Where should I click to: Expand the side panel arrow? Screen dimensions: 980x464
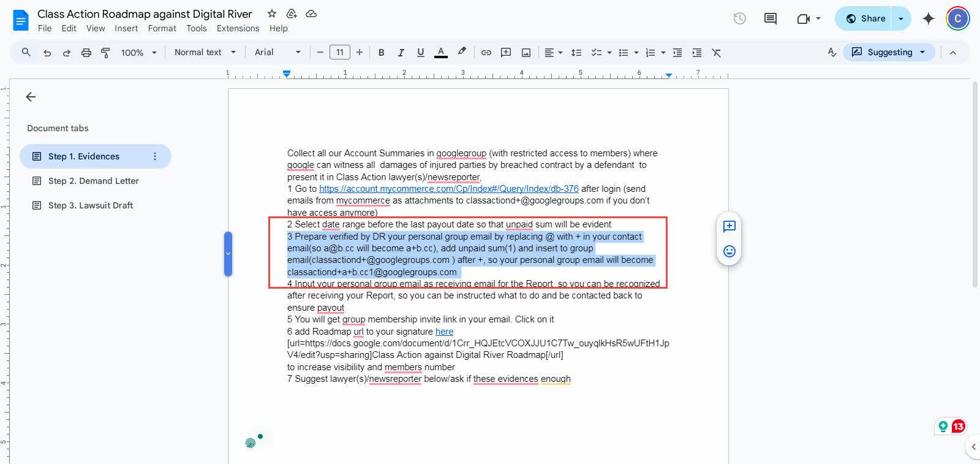click(x=973, y=447)
